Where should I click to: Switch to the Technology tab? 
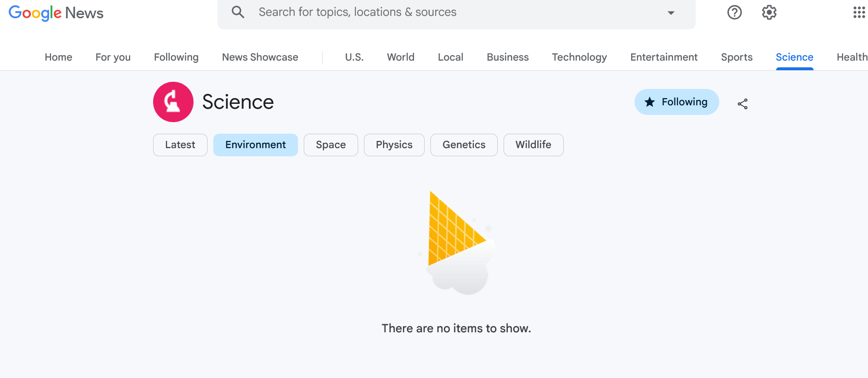(x=579, y=57)
